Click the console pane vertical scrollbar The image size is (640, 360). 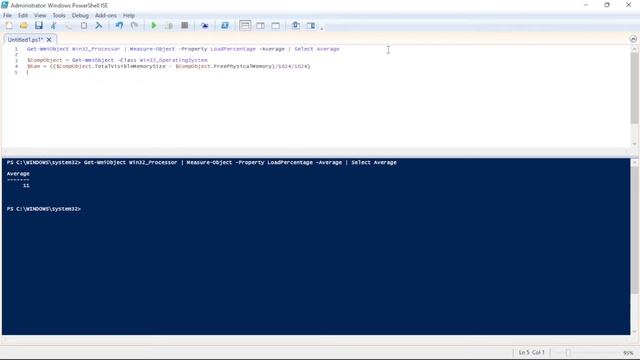tap(634, 229)
